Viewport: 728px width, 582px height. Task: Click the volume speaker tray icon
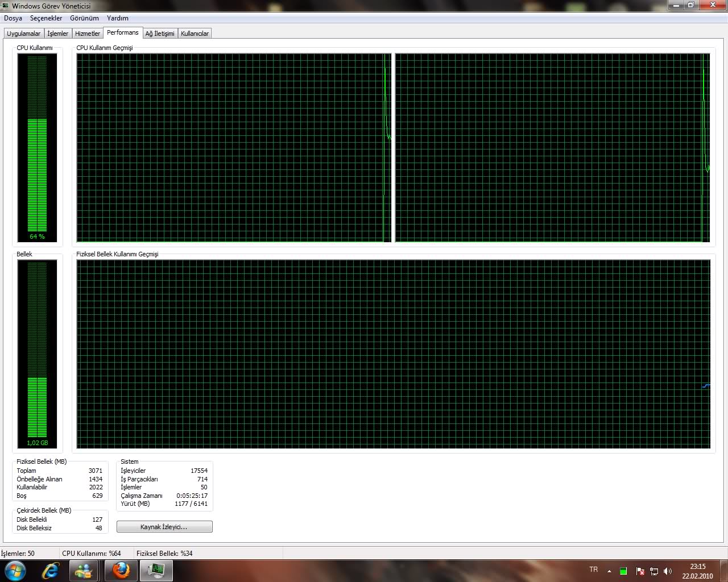click(668, 571)
